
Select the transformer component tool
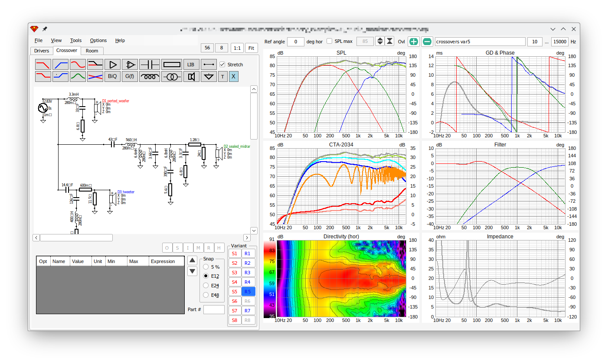pyautogui.click(x=172, y=77)
